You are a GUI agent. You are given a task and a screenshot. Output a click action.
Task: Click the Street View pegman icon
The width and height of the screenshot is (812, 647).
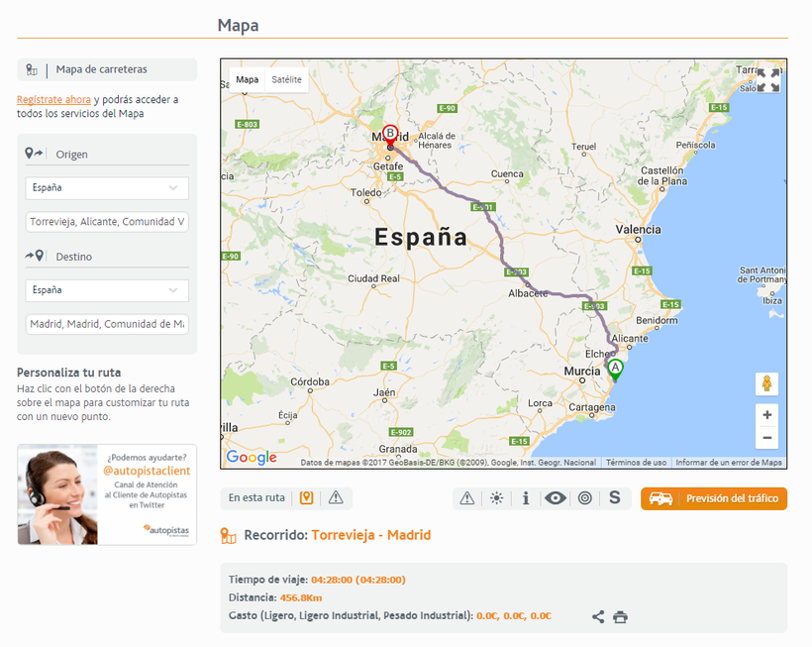click(766, 383)
